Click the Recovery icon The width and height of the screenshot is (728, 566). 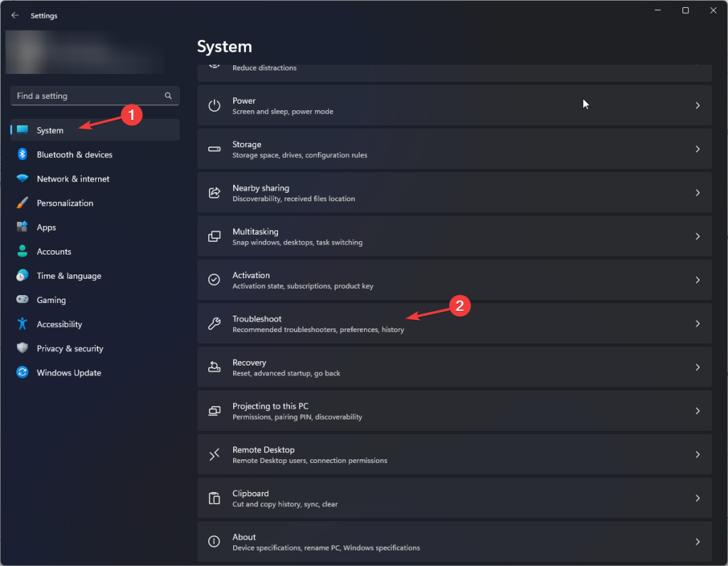point(214,367)
